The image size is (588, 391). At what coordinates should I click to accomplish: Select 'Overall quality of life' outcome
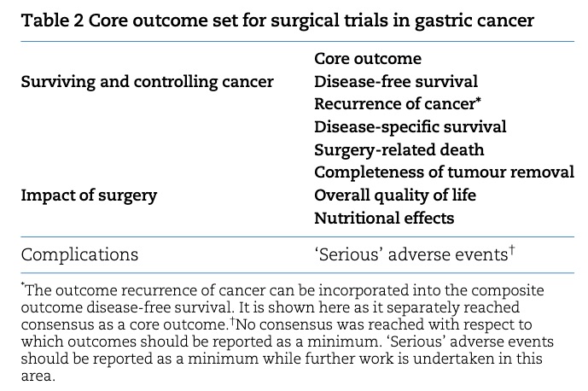[395, 195]
